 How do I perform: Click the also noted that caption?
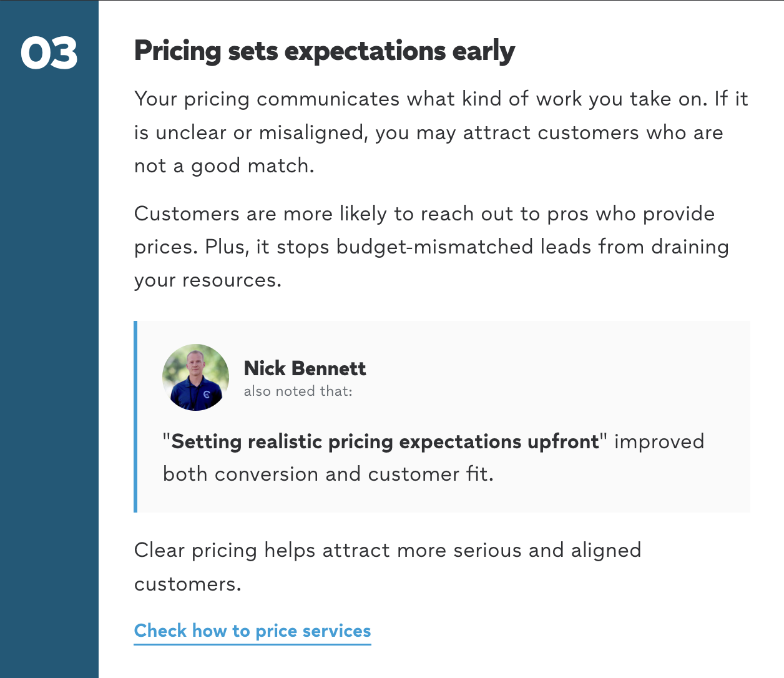(x=298, y=391)
